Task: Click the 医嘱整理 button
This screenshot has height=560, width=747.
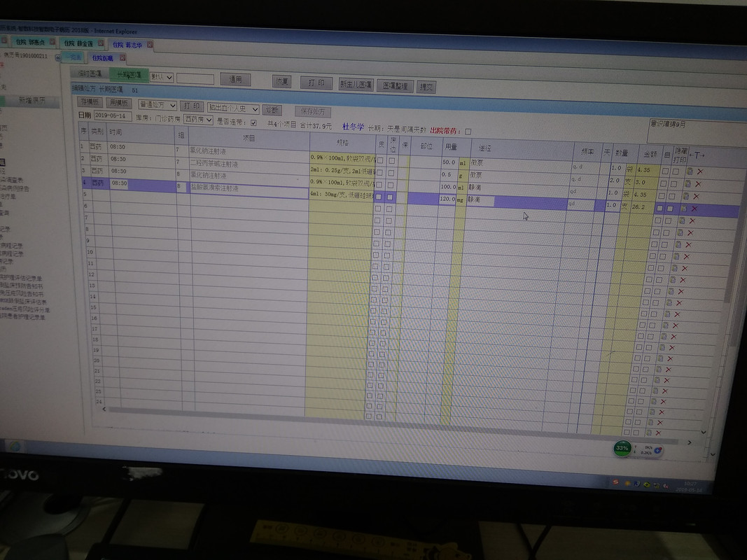Action: pyautogui.click(x=395, y=85)
